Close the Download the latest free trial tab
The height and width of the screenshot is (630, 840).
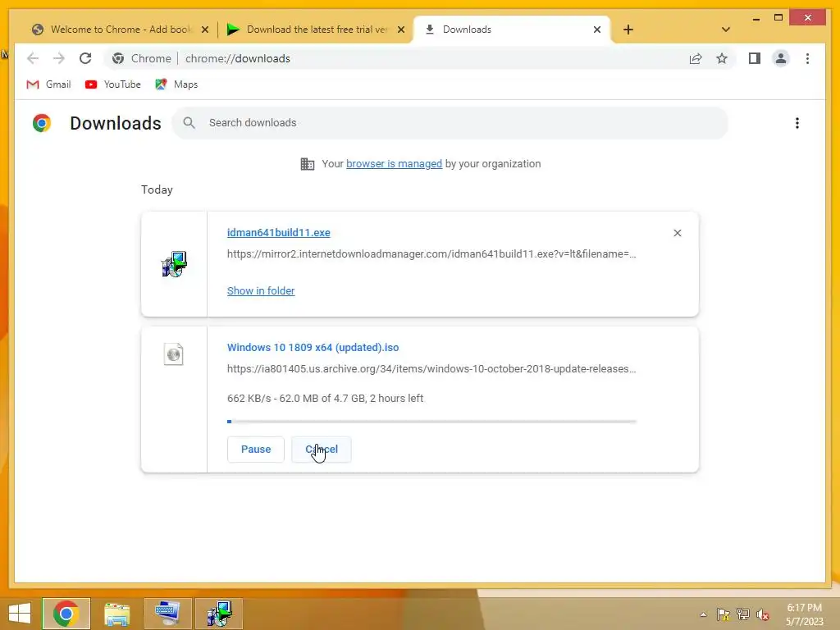(400, 30)
